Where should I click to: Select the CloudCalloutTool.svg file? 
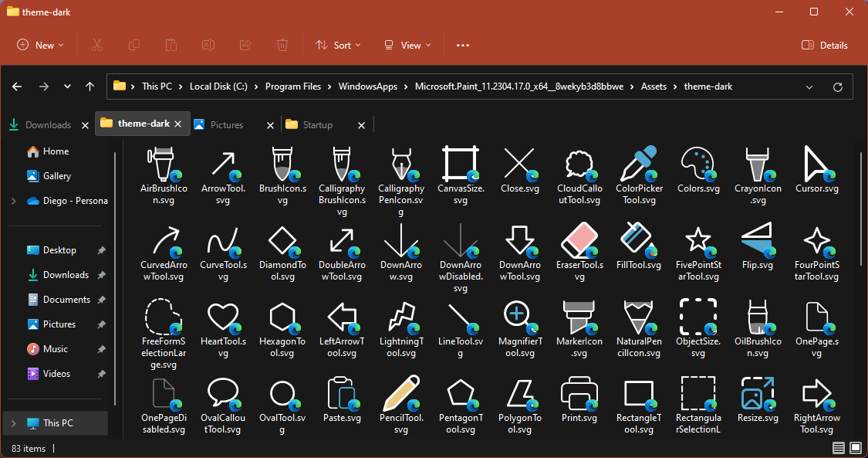point(579,176)
